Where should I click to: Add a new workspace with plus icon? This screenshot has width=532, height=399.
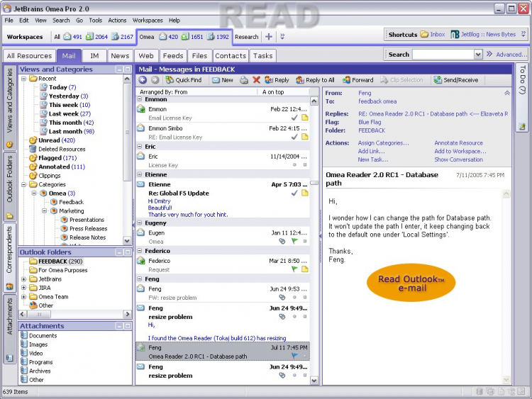(269, 37)
